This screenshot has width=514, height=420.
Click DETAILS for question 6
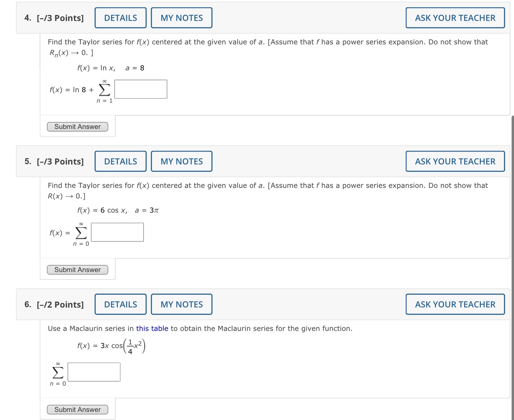120,304
